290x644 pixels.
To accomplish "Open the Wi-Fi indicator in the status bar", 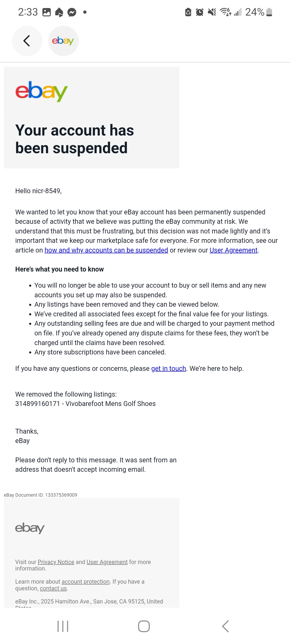I will point(224,11).
